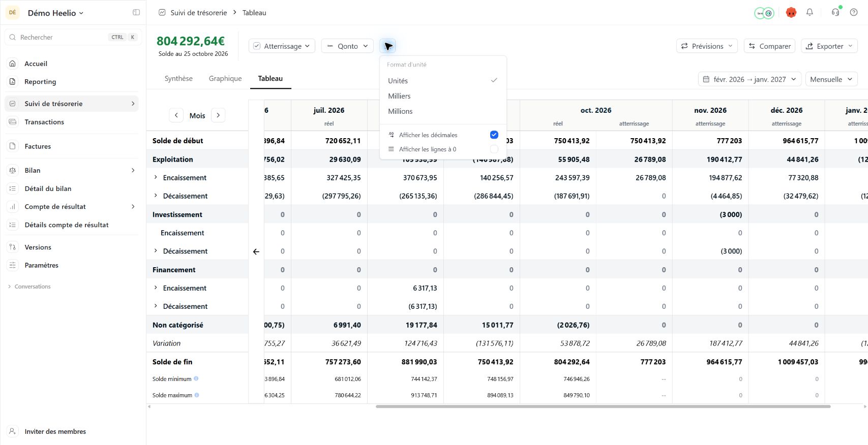Viewport: 868px width, 445px height.
Task: Expand Encaissement row under Financement
Action: pyautogui.click(x=156, y=288)
